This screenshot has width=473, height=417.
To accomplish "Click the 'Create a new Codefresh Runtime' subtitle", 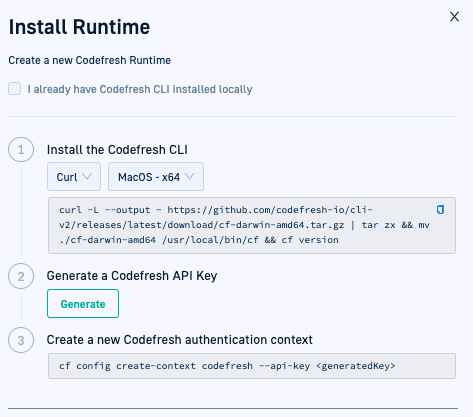I will click(x=90, y=60).
